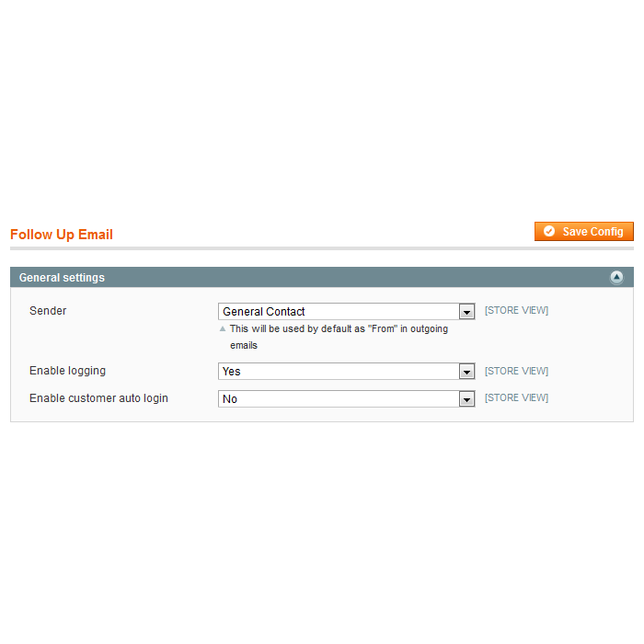Collapse the General settings section via arrow icon

(x=616, y=278)
